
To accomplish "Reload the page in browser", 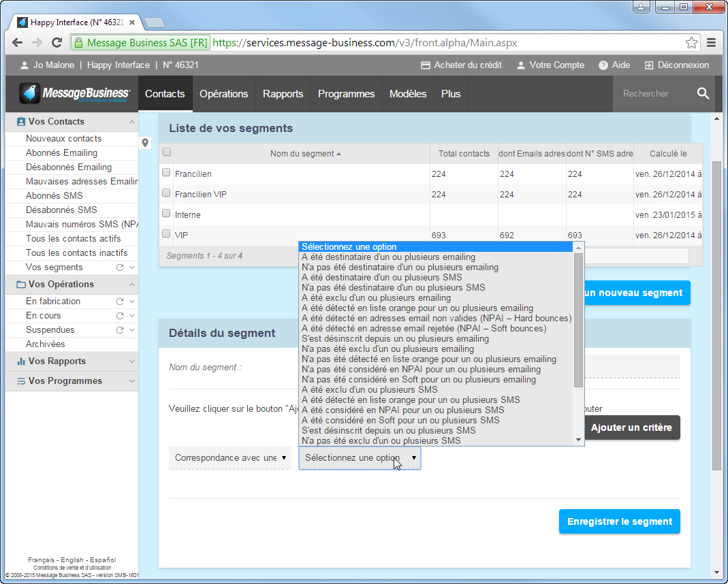I will click(56, 43).
